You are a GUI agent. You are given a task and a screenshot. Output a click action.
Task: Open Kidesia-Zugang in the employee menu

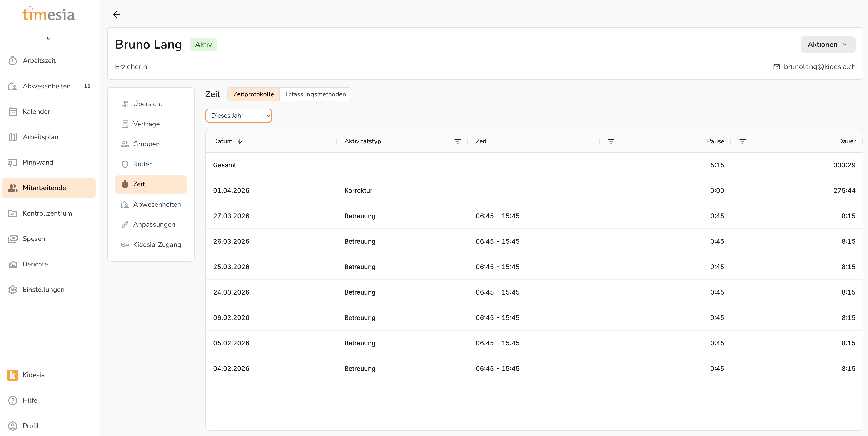(x=157, y=244)
